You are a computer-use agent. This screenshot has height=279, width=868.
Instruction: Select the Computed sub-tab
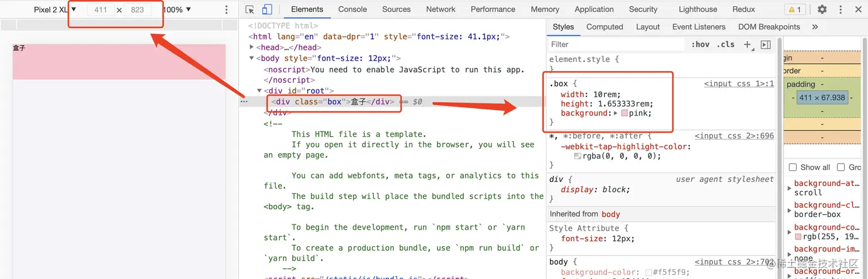(604, 27)
